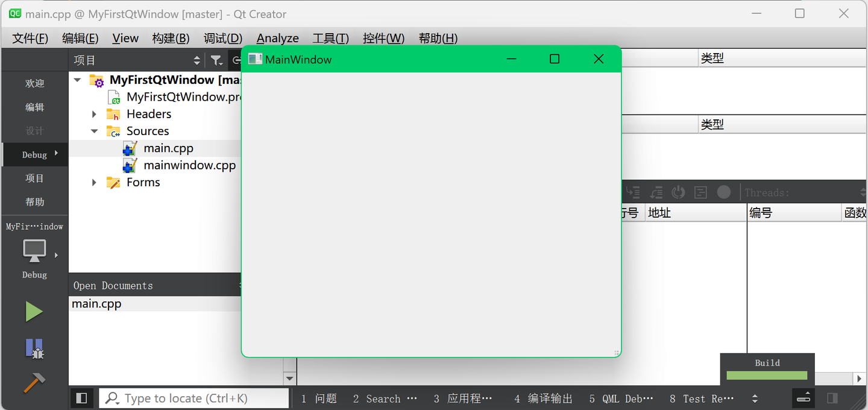The width and height of the screenshot is (868, 410).
Task: Switch to 欢迎 mode in the sidebar
Action: click(x=34, y=83)
